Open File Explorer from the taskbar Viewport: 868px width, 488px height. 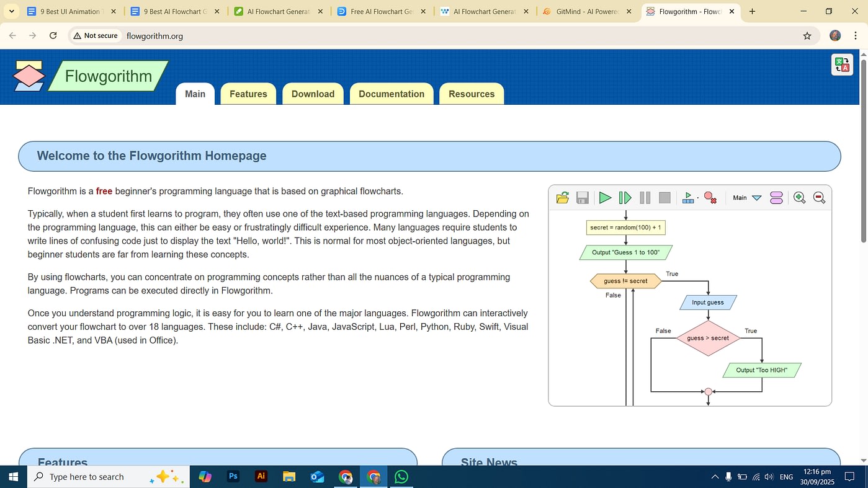tap(289, 476)
